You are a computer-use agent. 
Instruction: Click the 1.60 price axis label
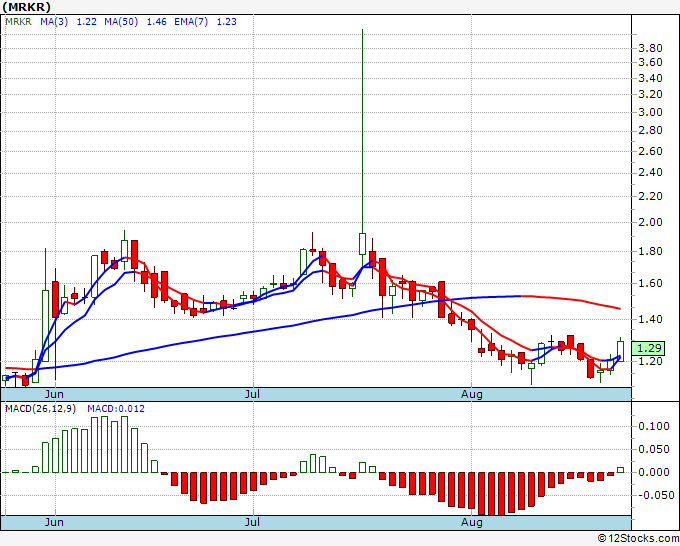(x=651, y=283)
